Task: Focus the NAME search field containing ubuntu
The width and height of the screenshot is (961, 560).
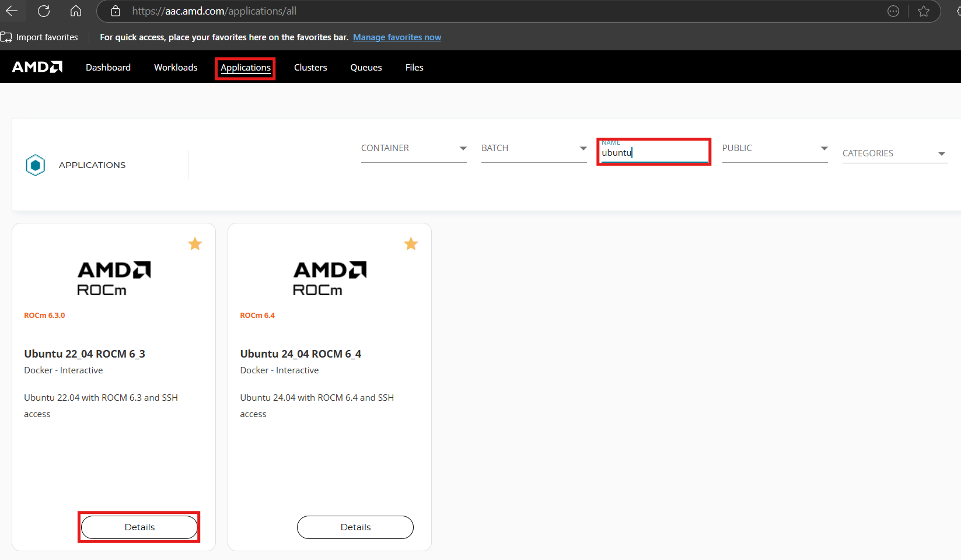Action: pos(654,152)
